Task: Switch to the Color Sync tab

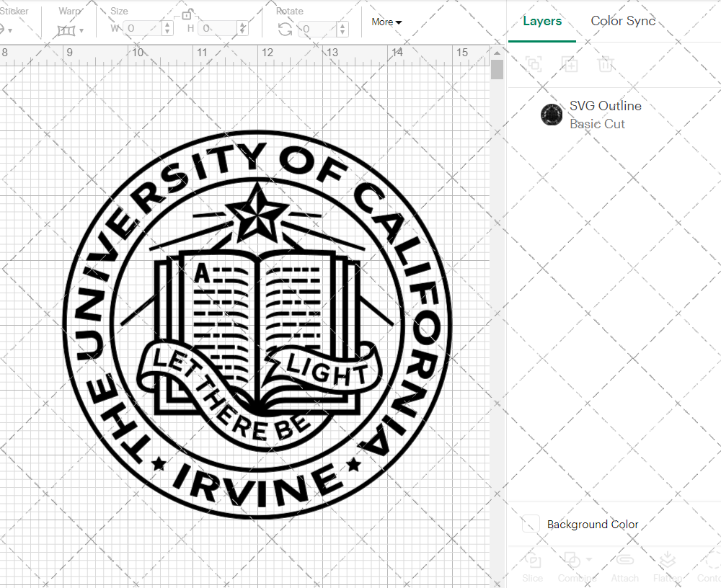Action: pyautogui.click(x=622, y=21)
